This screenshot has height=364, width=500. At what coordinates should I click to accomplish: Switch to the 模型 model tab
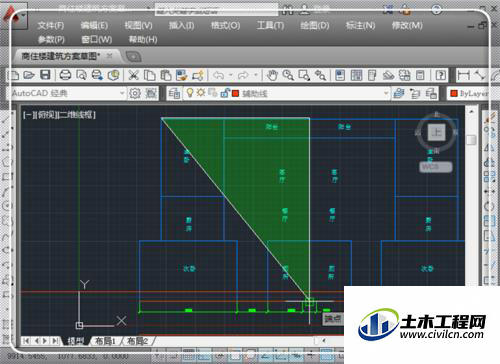[76, 341]
